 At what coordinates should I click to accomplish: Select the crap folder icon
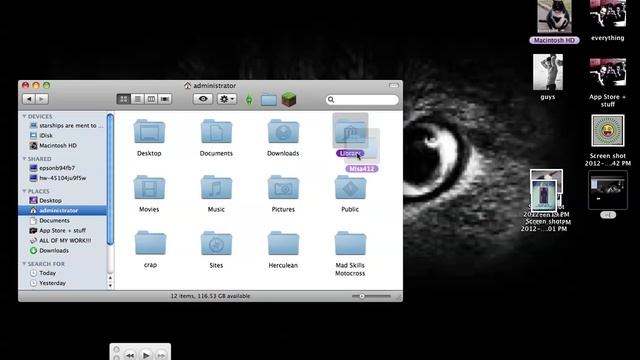(x=150, y=243)
